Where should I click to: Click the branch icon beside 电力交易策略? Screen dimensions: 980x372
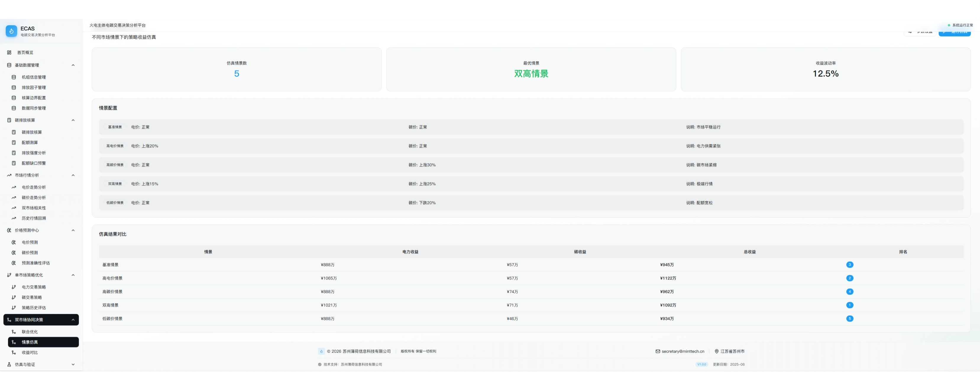tap(14, 287)
